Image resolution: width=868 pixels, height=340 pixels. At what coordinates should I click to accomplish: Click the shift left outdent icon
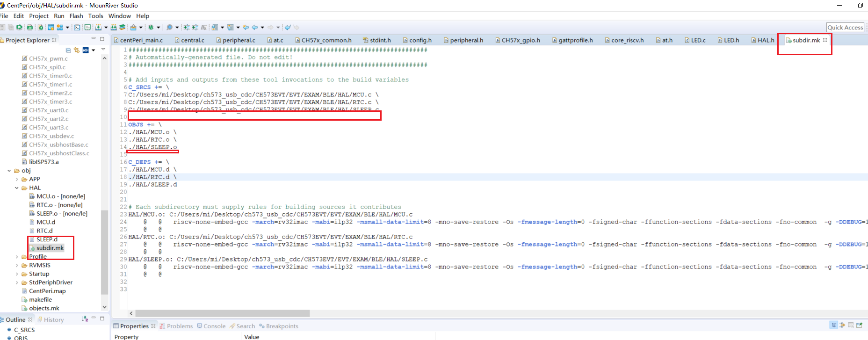tap(195, 28)
